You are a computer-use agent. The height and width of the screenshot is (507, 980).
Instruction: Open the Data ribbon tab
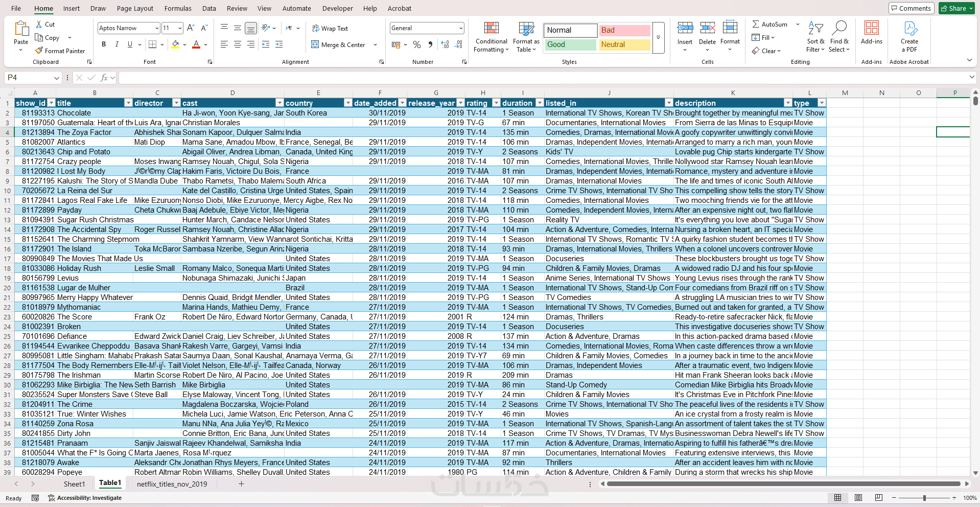209,8
